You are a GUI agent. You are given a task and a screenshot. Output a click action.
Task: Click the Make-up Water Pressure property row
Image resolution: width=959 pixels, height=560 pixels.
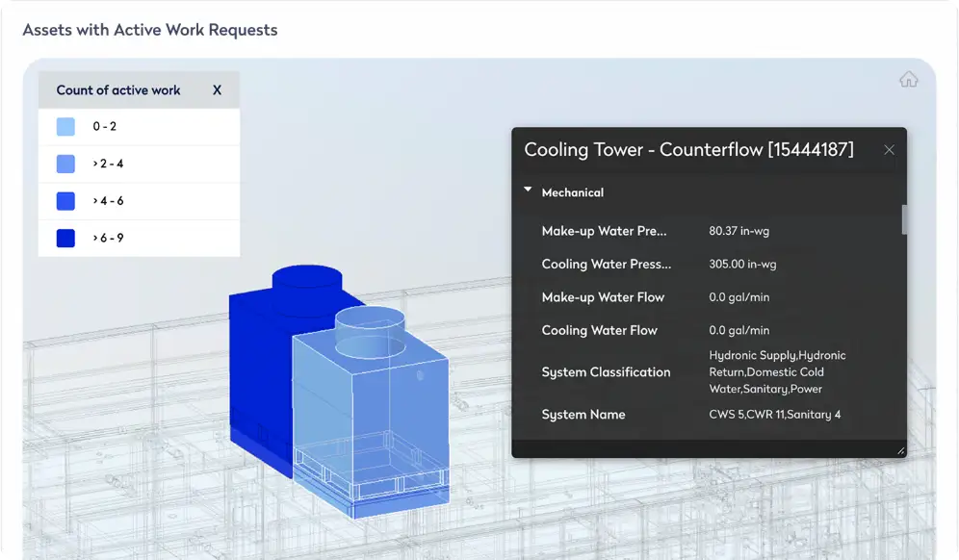pos(607,231)
